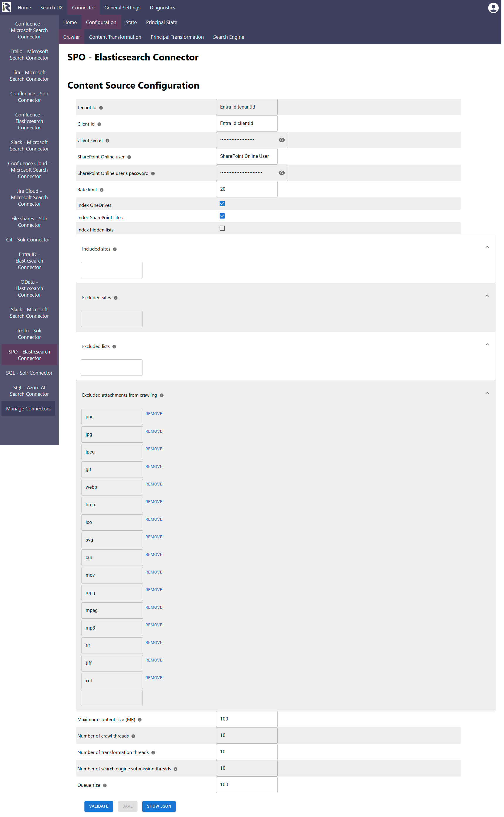Switch to the State tab
This screenshot has height=817, width=504.
(x=131, y=22)
